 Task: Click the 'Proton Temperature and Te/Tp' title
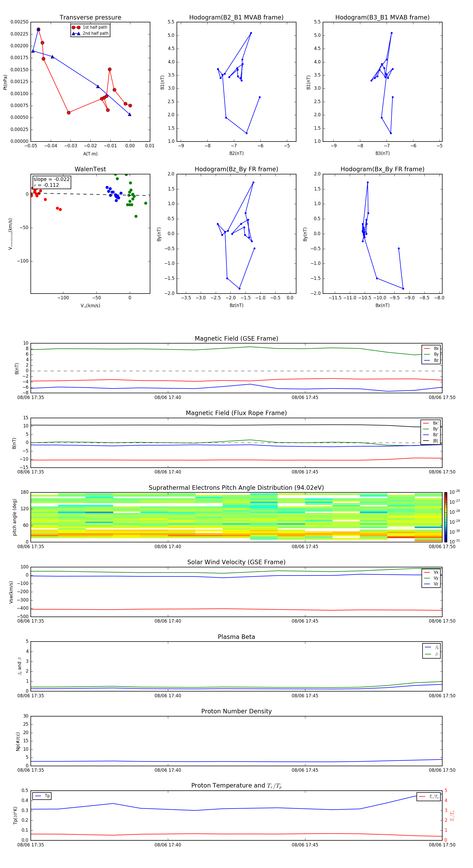236,786
